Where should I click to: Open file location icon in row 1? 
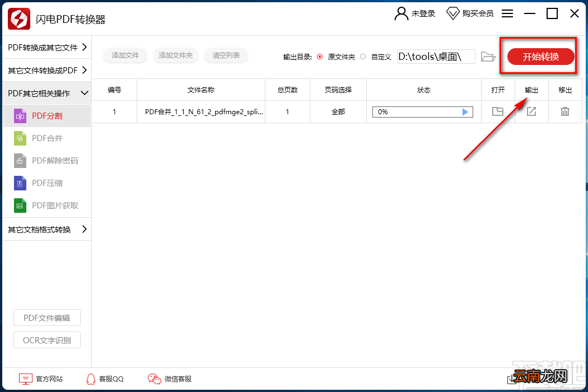[498, 111]
